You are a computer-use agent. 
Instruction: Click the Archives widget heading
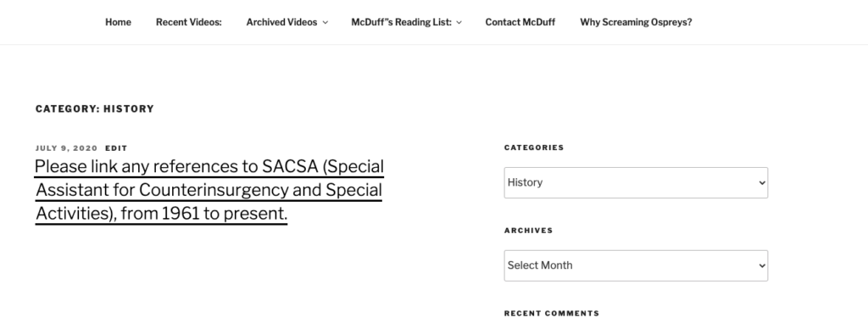529,231
